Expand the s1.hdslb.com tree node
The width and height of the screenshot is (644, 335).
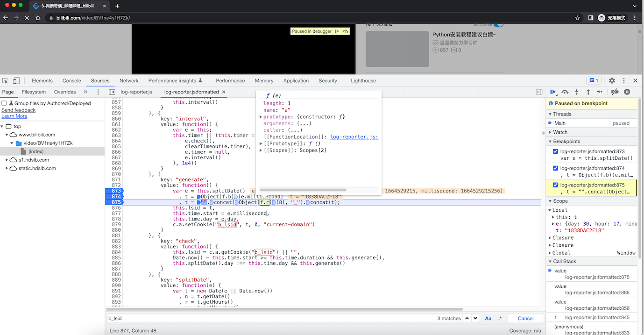(7, 160)
